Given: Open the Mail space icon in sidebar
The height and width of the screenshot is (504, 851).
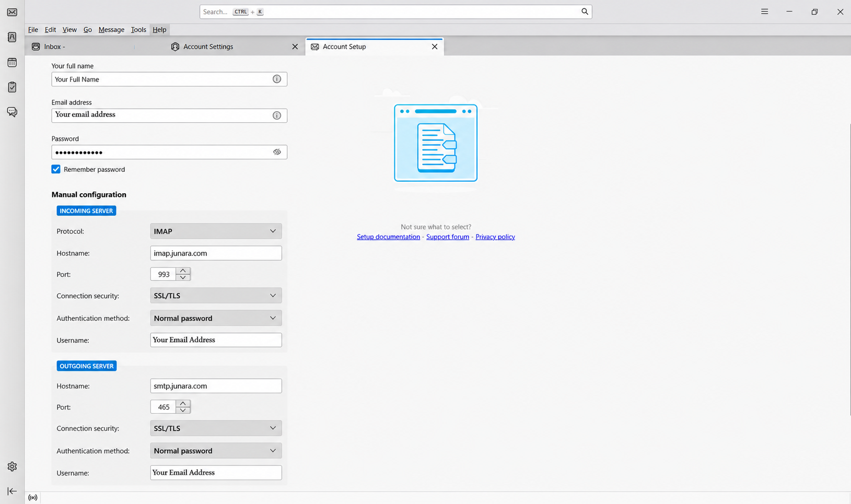Looking at the screenshot, I should click(12, 12).
